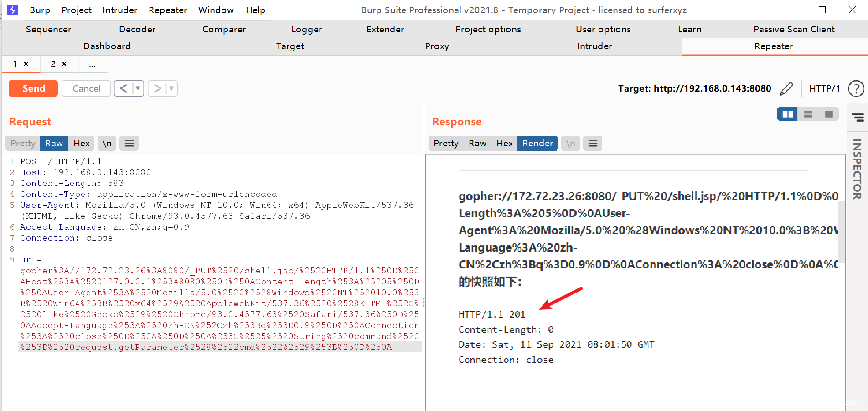
Task: Expand the INSPECTOR side panel
Action: click(x=857, y=169)
